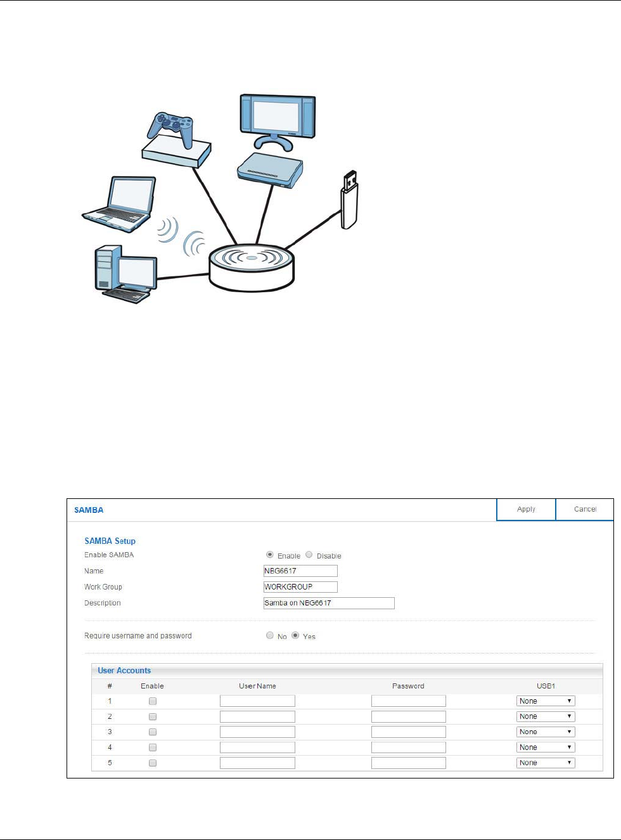Click the User Name column header
The width and height of the screenshot is (621, 840).
point(257,686)
